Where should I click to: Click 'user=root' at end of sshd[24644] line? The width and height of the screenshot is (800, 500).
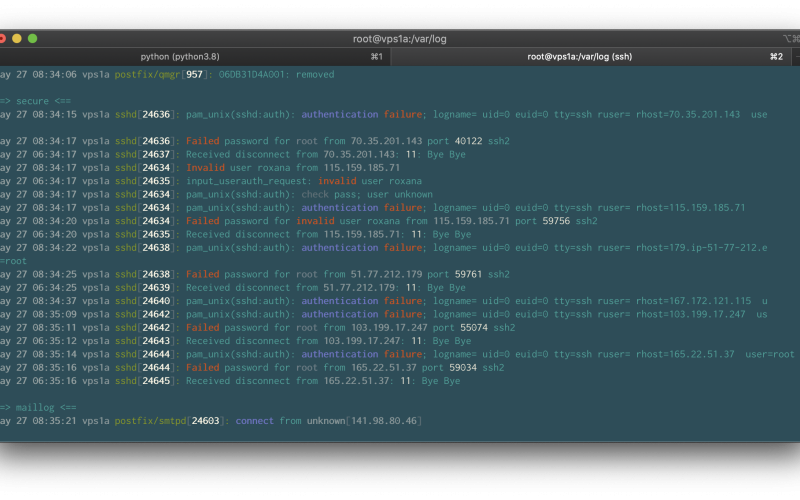pos(770,354)
